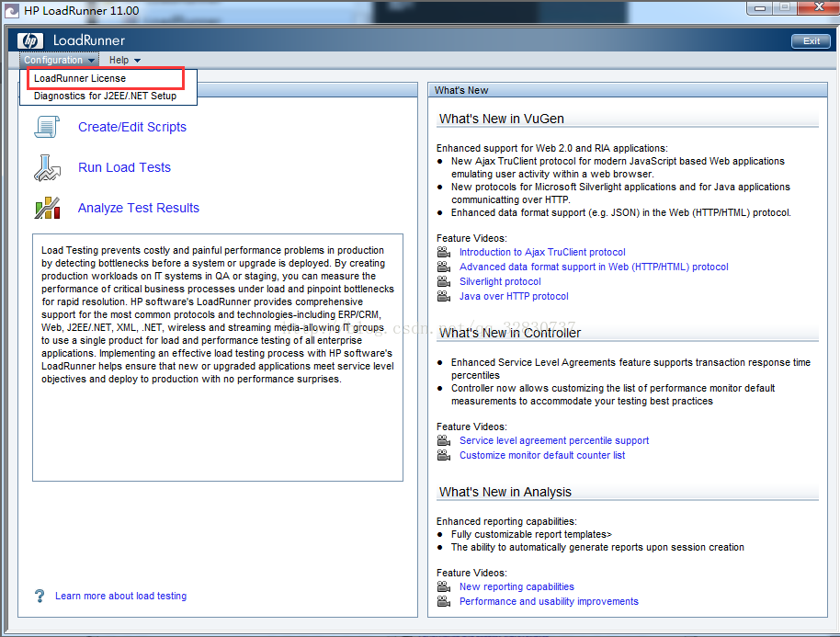
Task: Click camera icon beside Advanced data format video
Action: pyautogui.click(x=444, y=267)
